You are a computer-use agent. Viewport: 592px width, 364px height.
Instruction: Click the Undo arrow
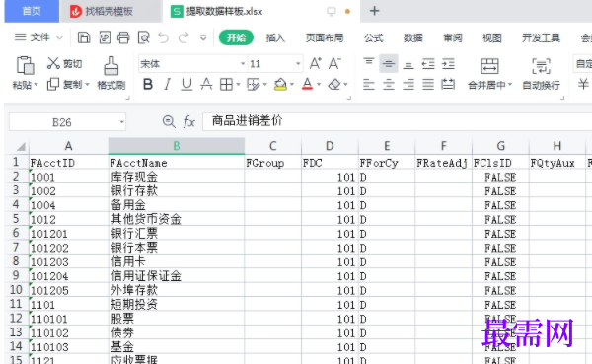[164, 37]
